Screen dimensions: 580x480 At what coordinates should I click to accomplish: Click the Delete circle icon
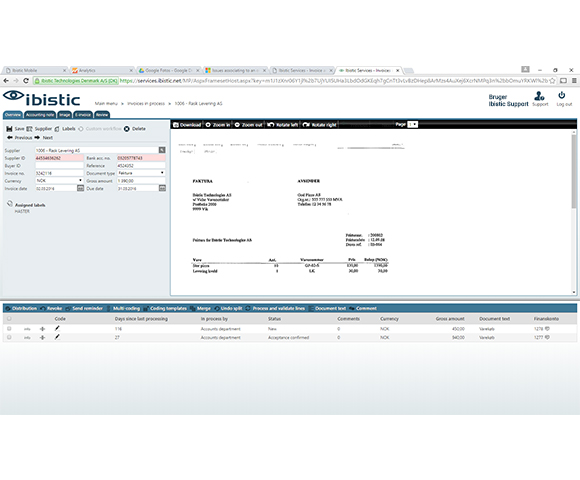pyautogui.click(x=127, y=129)
